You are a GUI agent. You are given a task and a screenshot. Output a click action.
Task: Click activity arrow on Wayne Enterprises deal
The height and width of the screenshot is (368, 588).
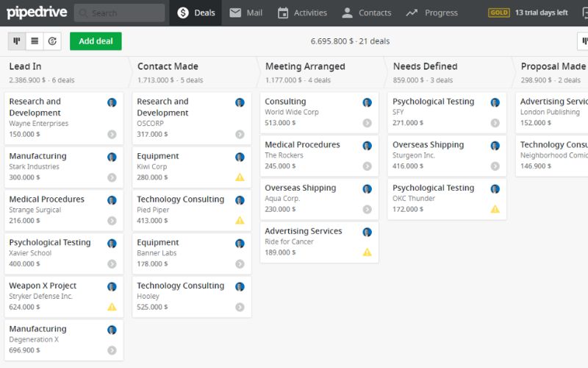click(x=112, y=135)
